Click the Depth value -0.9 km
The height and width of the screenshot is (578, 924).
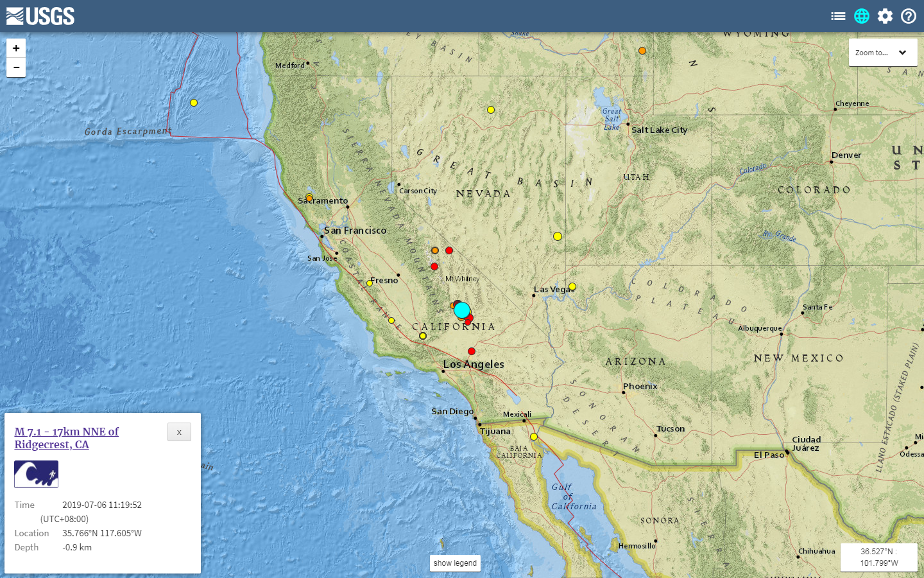click(77, 547)
